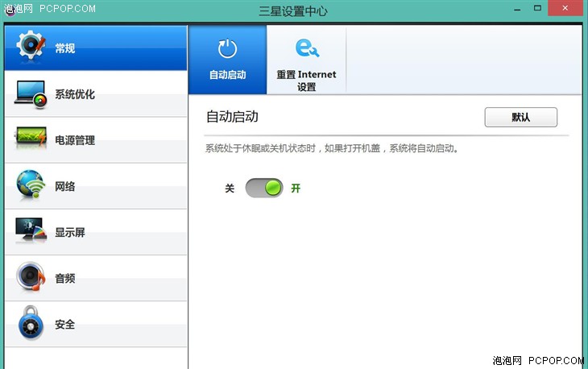Click the 显示屏 monitor icon

[x=31, y=230]
